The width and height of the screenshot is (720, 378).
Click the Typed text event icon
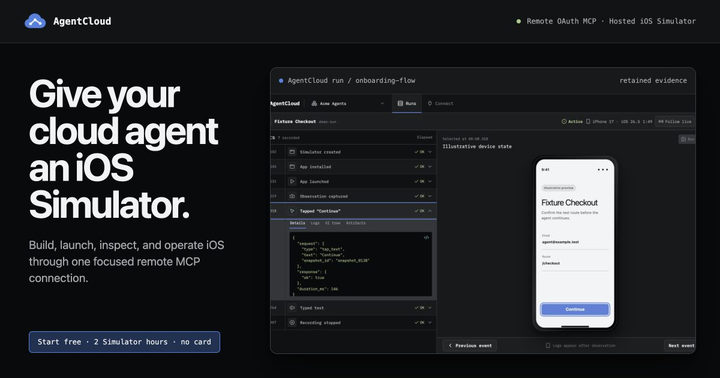pyautogui.click(x=292, y=308)
